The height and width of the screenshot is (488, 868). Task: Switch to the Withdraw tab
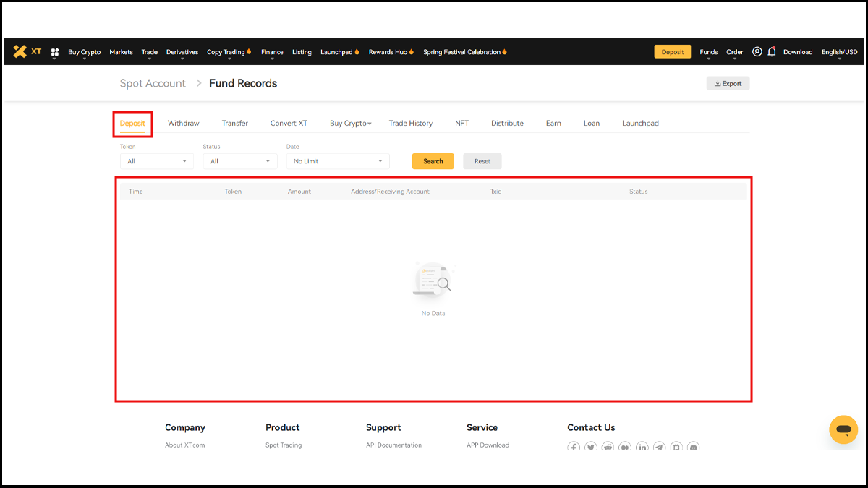click(x=184, y=124)
